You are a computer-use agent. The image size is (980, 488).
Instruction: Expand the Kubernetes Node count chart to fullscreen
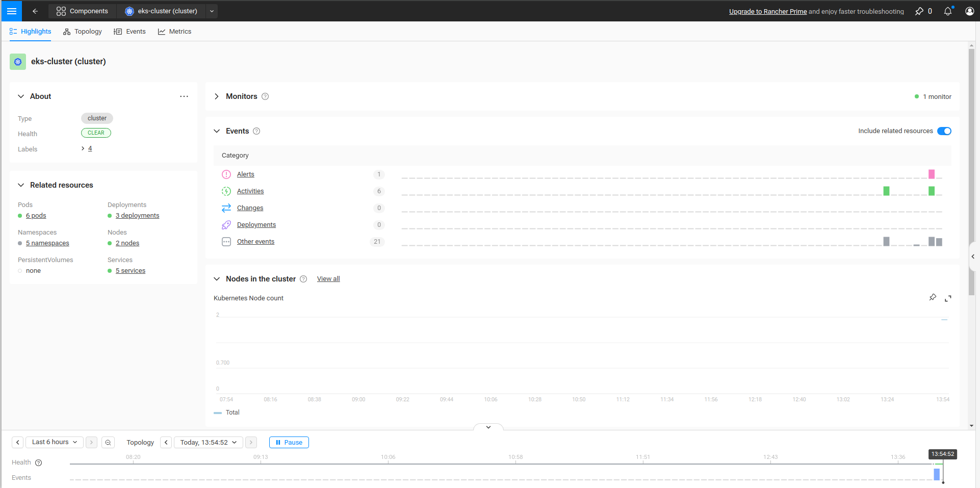click(948, 298)
